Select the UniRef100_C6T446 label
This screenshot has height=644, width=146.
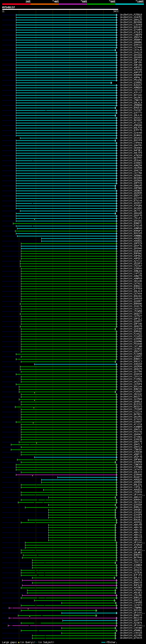click(x=131, y=47)
